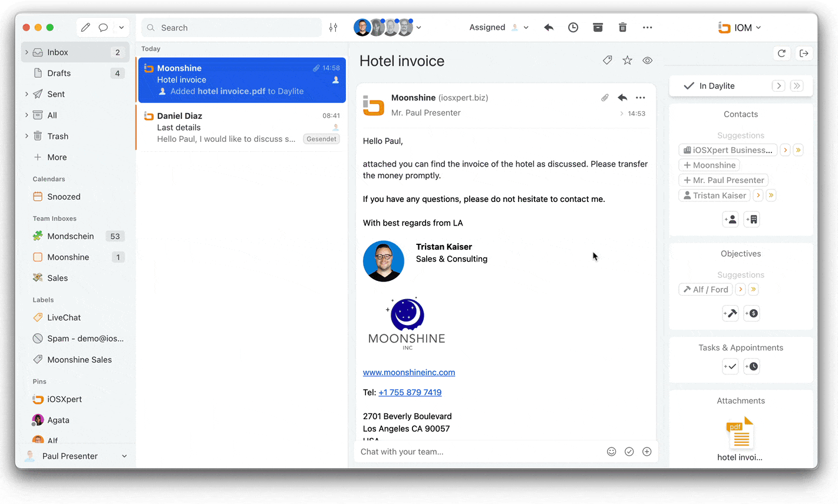Open message header ellipsis menu
The image size is (838, 504).
point(641,98)
